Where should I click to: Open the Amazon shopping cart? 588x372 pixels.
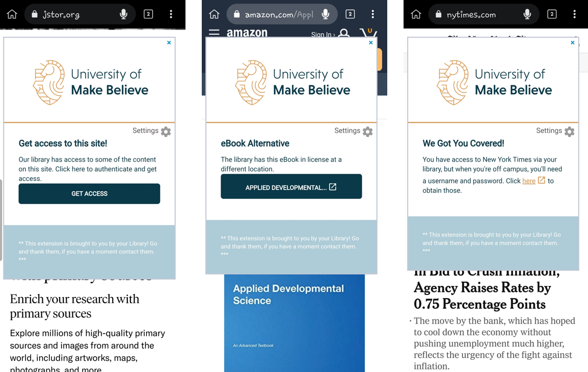(368, 32)
